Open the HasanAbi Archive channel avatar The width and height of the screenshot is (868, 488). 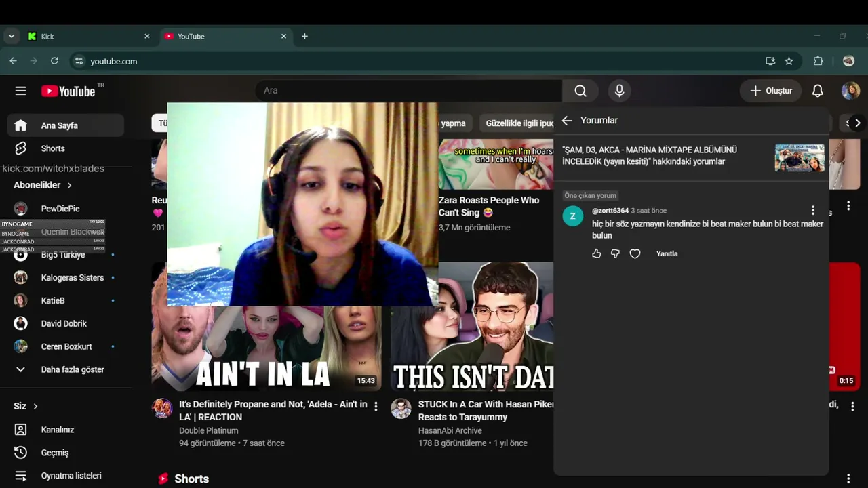click(401, 408)
